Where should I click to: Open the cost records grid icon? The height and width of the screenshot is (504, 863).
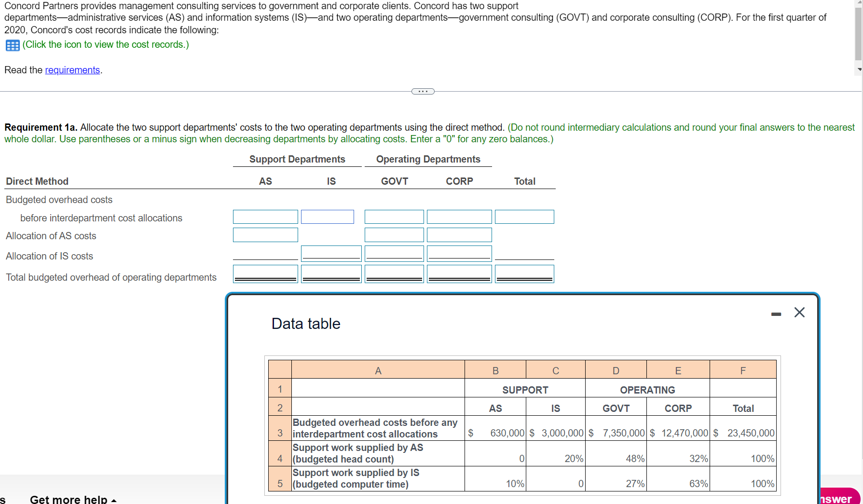[x=12, y=45]
